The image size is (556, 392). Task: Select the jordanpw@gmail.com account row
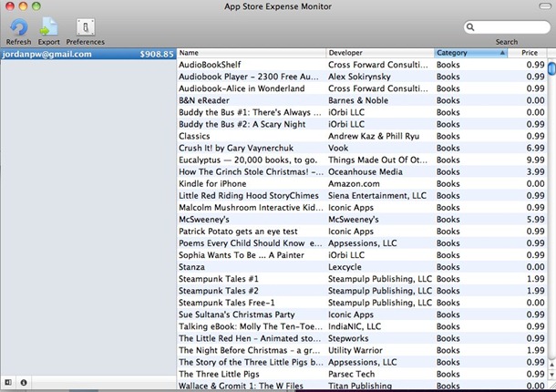click(88, 54)
